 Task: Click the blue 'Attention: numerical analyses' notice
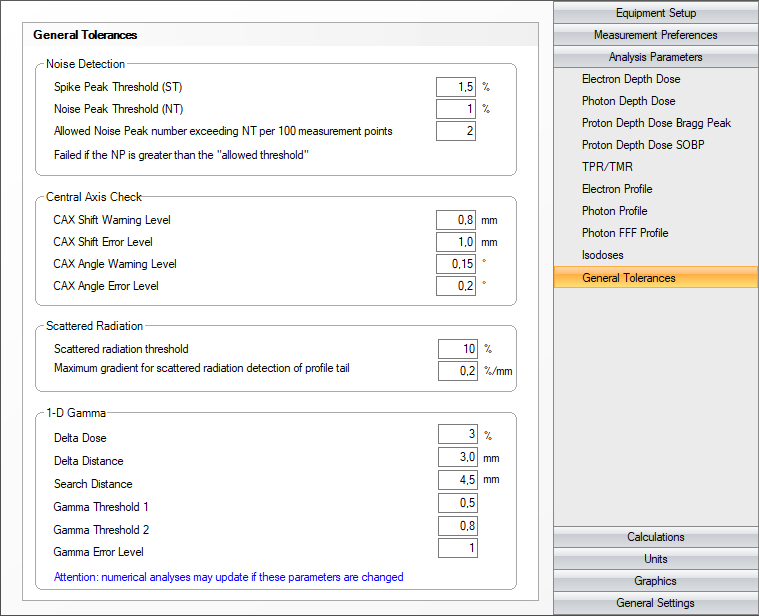(228, 577)
